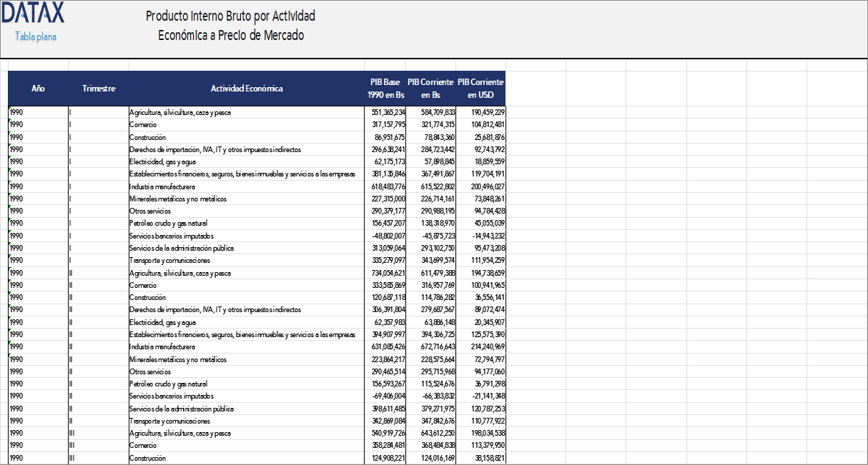Select the PIB Corriente en USD header
This screenshot has height=465, width=868.
[x=480, y=88]
